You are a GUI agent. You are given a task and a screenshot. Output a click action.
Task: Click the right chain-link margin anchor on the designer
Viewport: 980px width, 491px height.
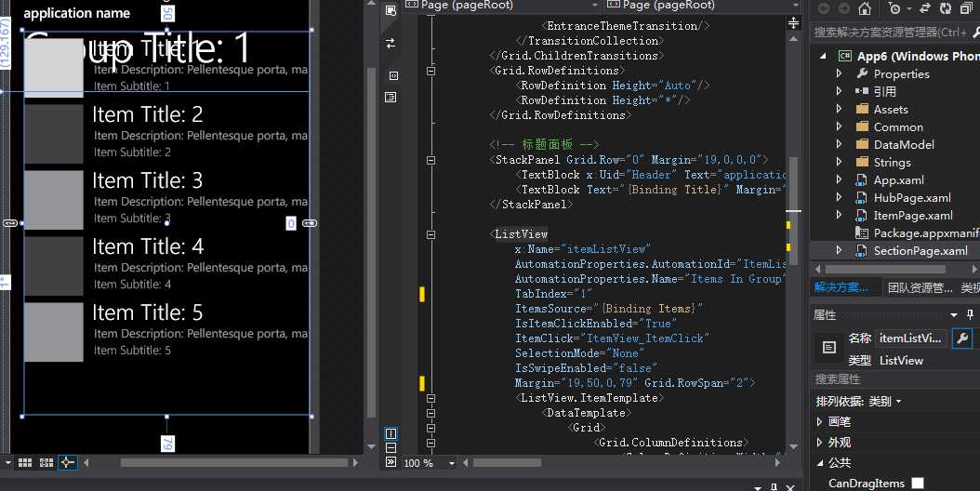pos(310,223)
